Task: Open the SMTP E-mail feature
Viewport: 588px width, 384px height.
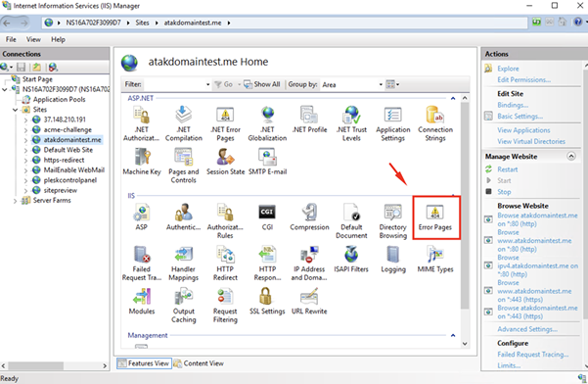Action: [x=267, y=162]
